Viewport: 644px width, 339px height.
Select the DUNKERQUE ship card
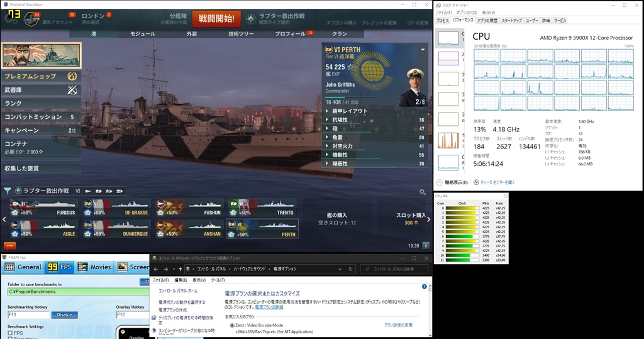click(116, 229)
